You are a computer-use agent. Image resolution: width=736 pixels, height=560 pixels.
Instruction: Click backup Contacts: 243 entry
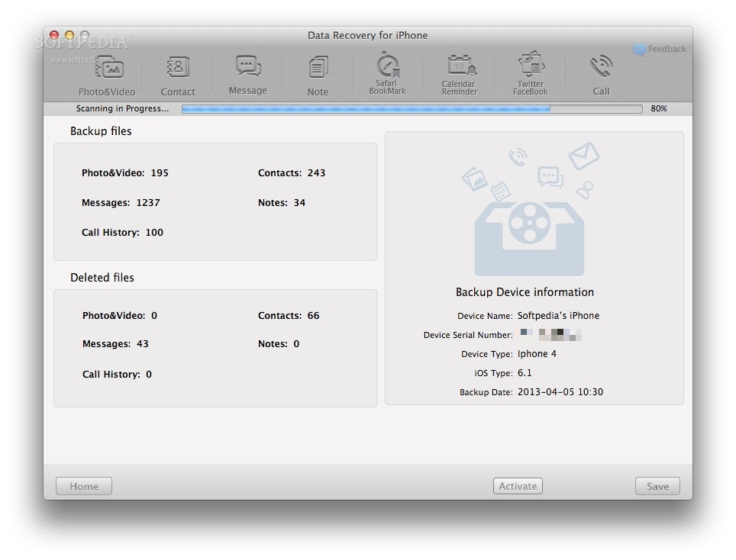pyautogui.click(x=292, y=172)
